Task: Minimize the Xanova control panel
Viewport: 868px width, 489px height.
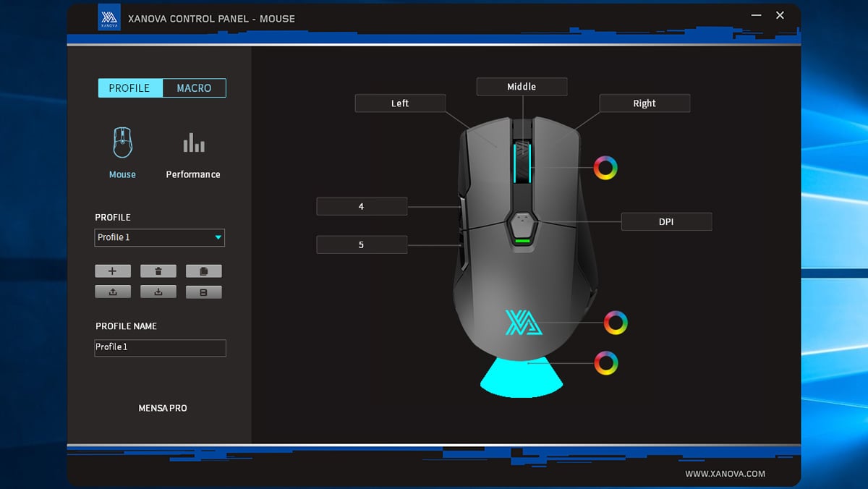Action: coord(756,15)
